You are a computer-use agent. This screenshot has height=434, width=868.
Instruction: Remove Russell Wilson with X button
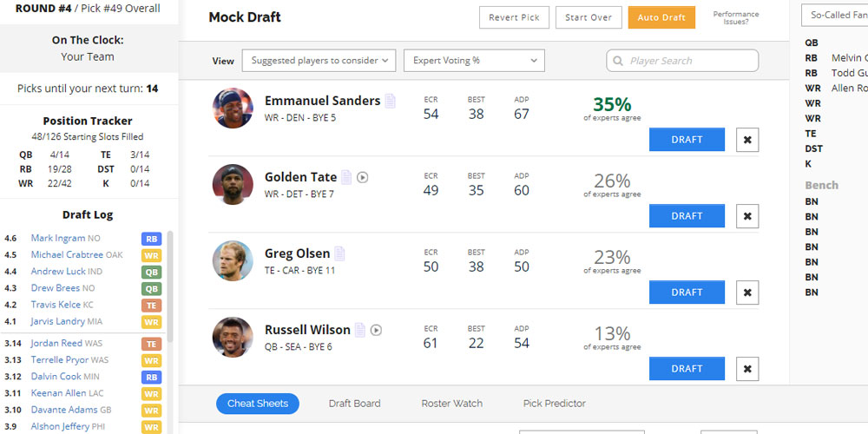747,369
